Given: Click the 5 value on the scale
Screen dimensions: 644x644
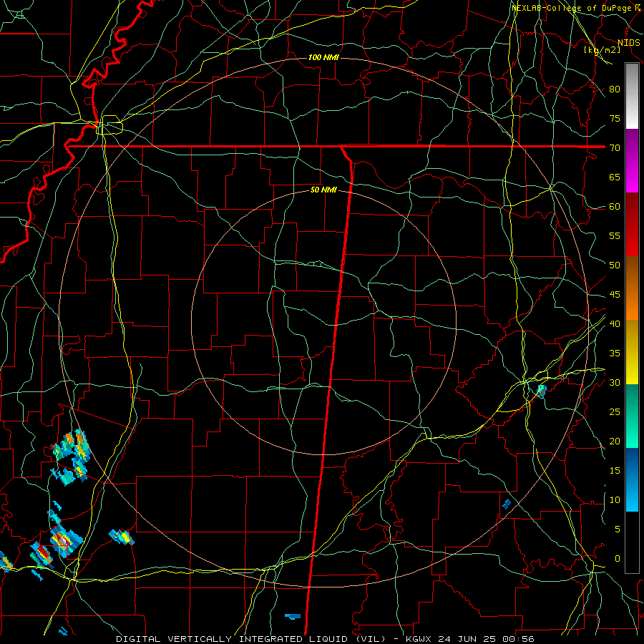Looking at the screenshot, I should (x=618, y=530).
